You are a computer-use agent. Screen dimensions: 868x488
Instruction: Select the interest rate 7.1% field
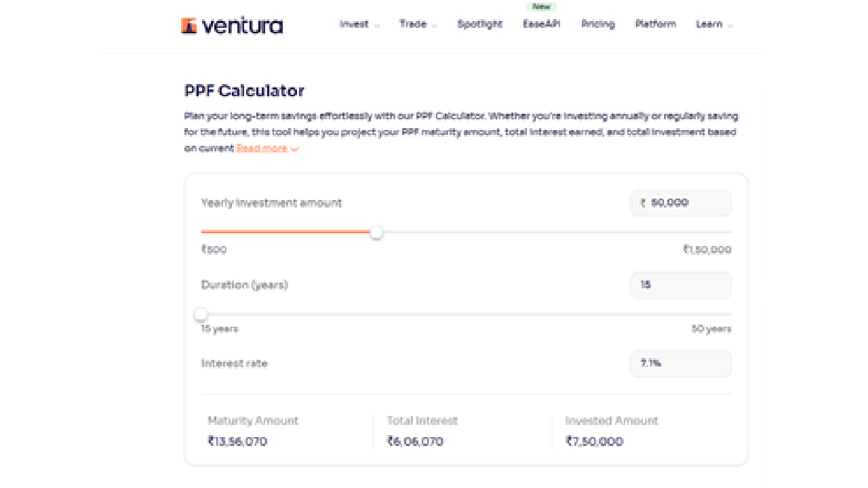tap(681, 363)
